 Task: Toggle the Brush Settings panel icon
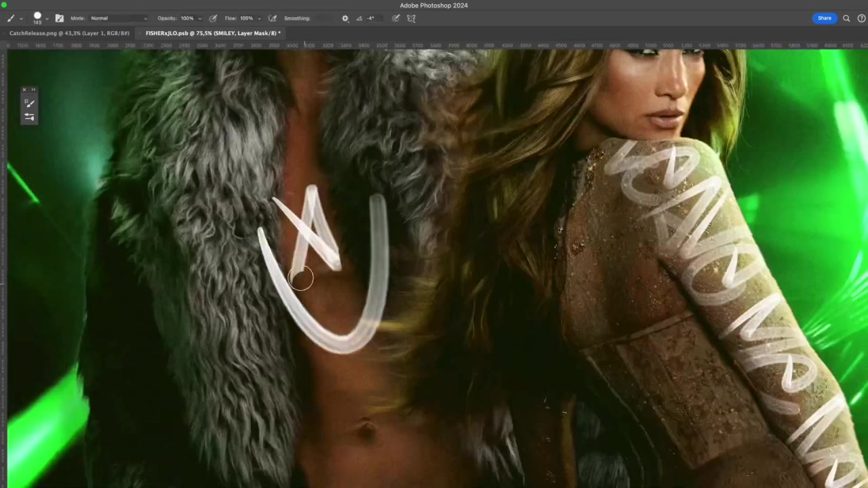click(x=59, y=18)
